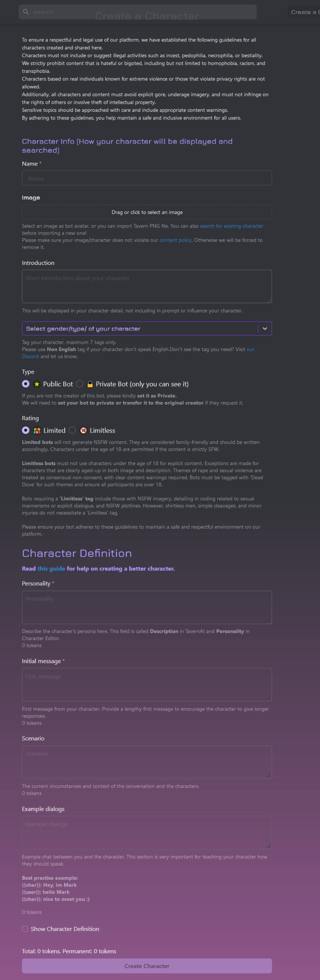Image resolution: width=320 pixels, height=980 pixels.
Task: Click the star icon beside Public Bot
Action: coord(37,384)
